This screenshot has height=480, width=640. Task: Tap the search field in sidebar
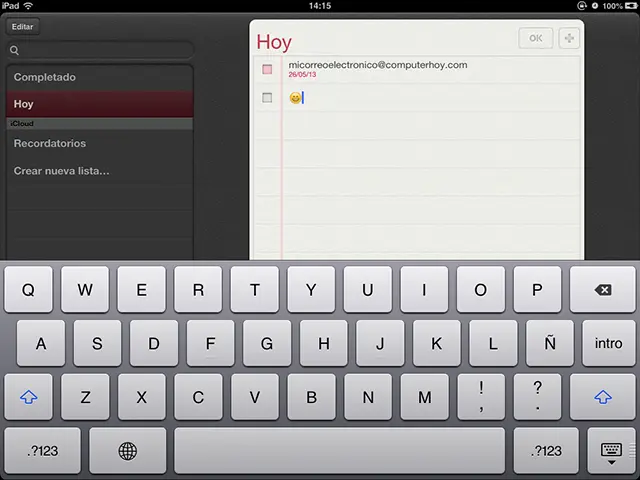click(105, 50)
